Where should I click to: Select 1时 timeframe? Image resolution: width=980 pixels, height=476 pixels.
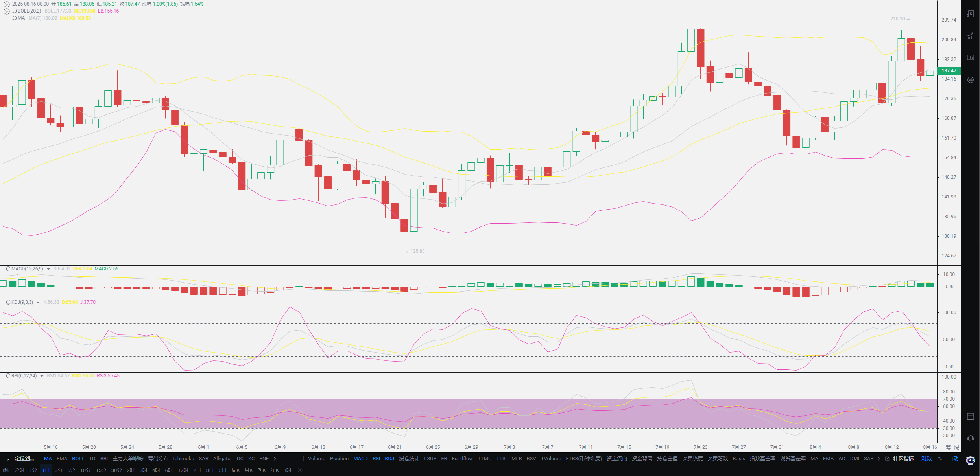(x=288, y=470)
